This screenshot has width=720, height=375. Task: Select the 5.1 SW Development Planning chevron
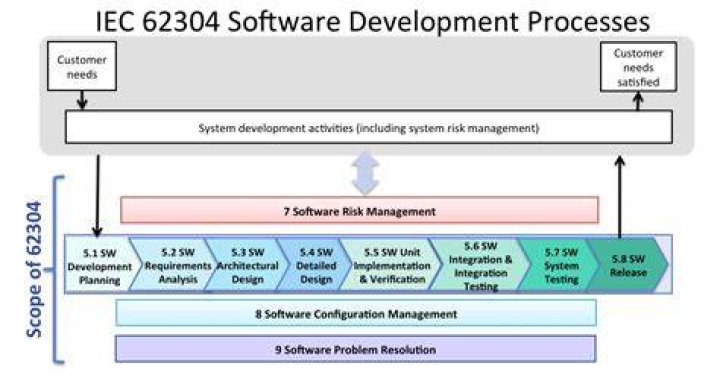pyautogui.click(x=100, y=265)
